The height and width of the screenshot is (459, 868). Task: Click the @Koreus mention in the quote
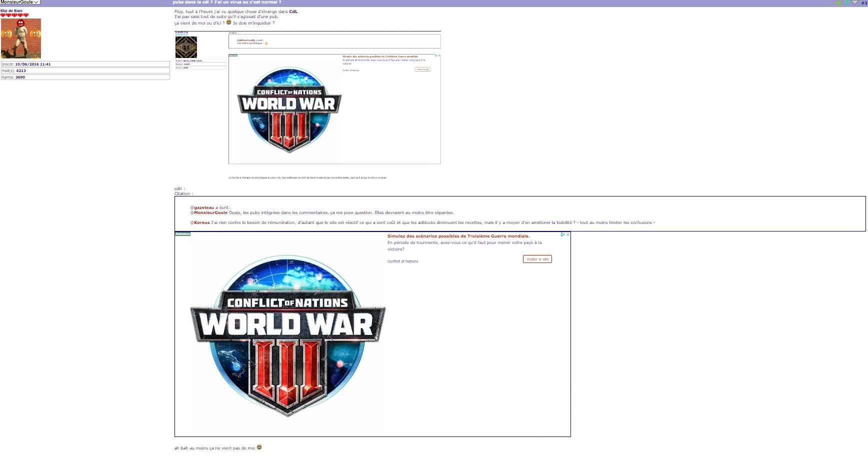click(x=201, y=222)
